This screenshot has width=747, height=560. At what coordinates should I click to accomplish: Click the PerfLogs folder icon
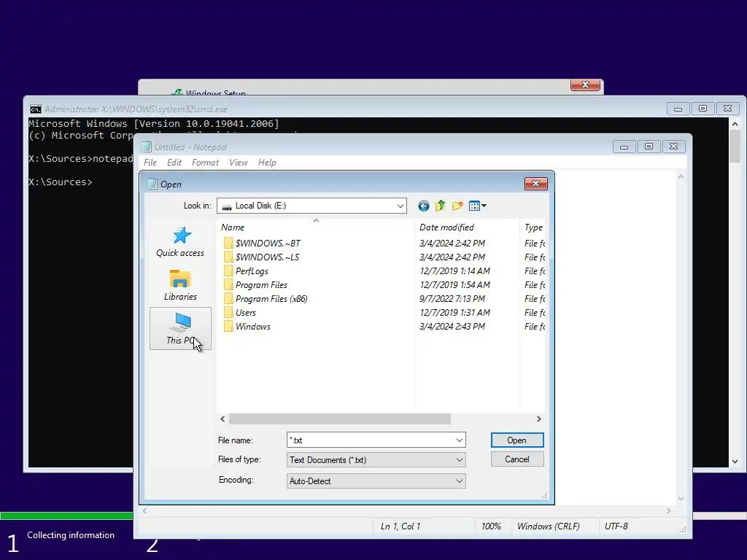[x=228, y=271]
